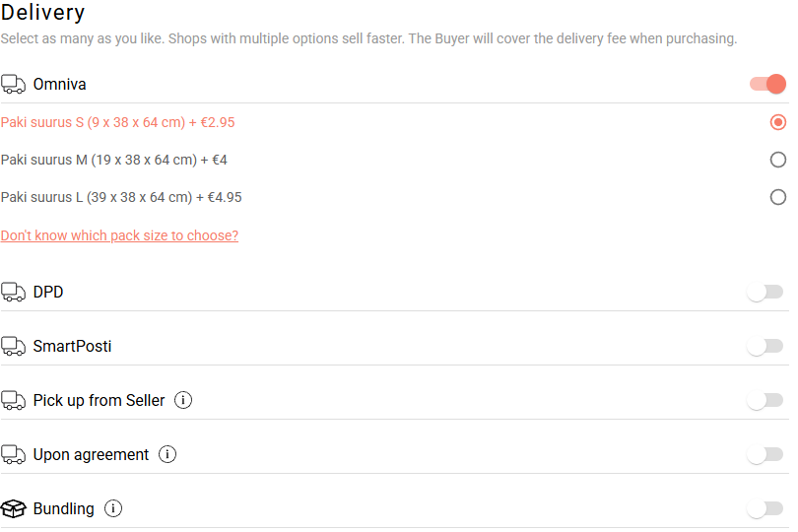Select Paki suurus L radio button
The image size is (798, 532).
[778, 197]
